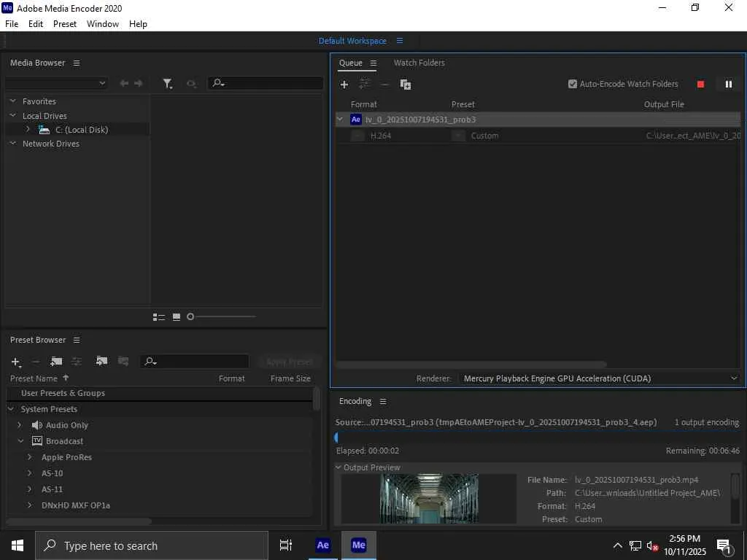
Task: Click the Preset Browser search field
Action: click(194, 362)
